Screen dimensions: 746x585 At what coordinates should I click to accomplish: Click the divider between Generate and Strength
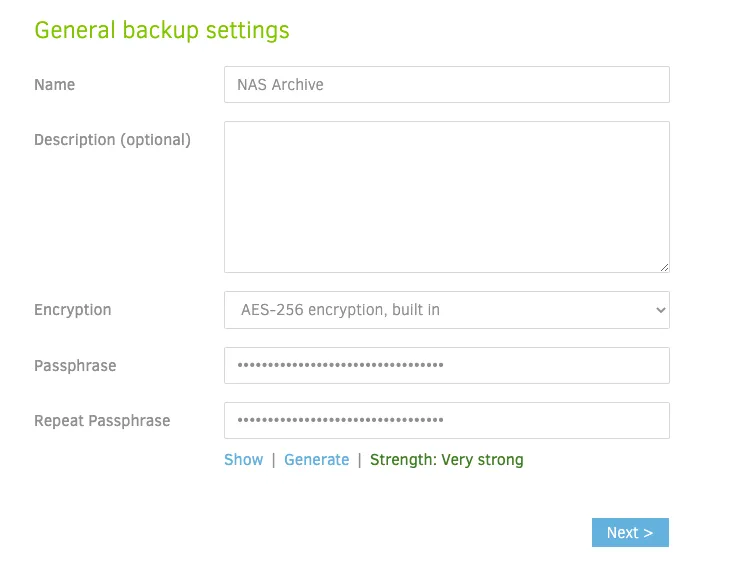(360, 460)
